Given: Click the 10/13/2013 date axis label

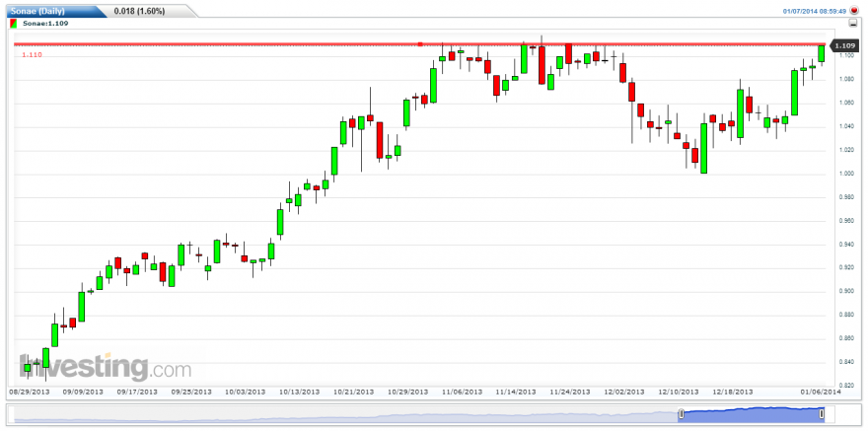Looking at the screenshot, I should click(300, 392).
